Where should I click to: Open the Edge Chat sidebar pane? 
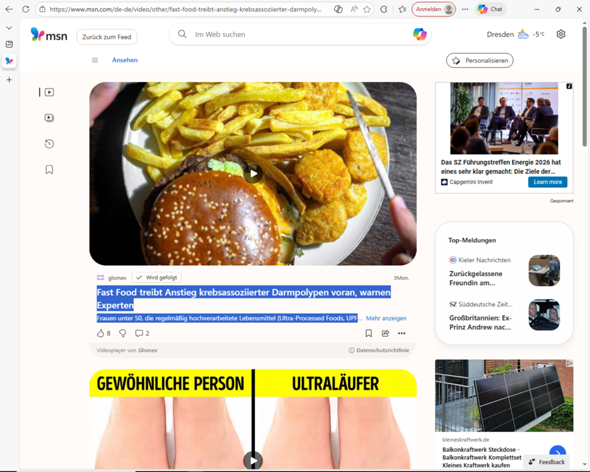(490, 9)
